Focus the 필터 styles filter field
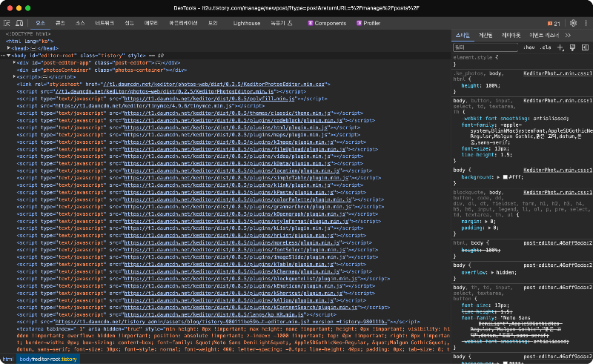Image resolution: width=593 pixels, height=364 pixels. (486, 47)
